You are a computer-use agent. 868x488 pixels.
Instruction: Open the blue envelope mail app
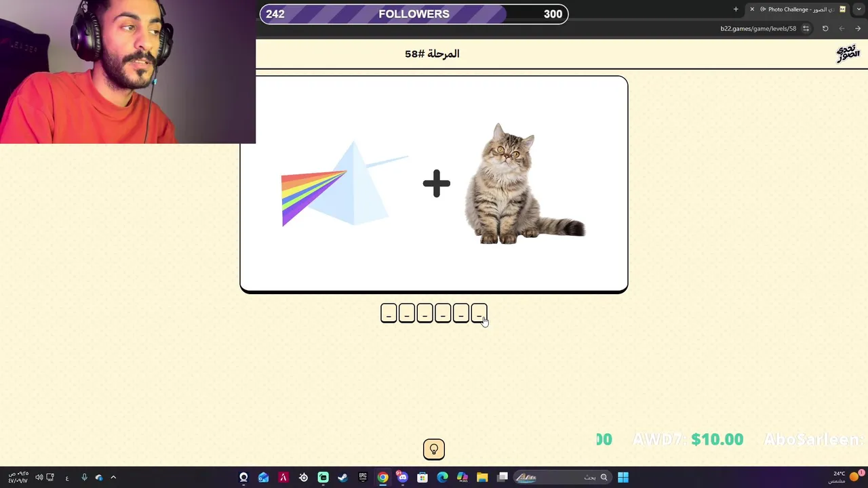(x=263, y=477)
